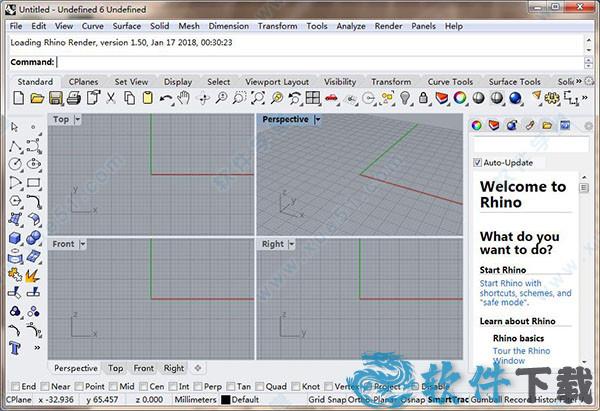Click the padlock Lock objects icon
This screenshot has width=600, height=411.
423,98
